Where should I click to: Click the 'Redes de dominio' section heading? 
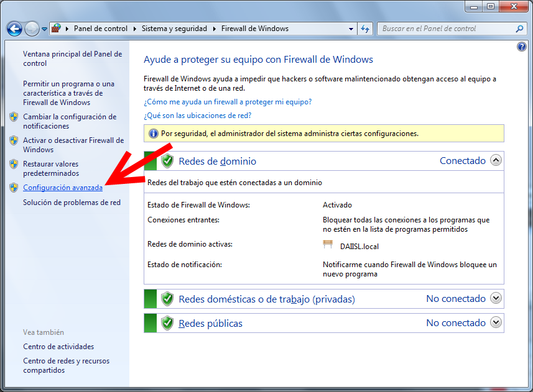(218, 162)
